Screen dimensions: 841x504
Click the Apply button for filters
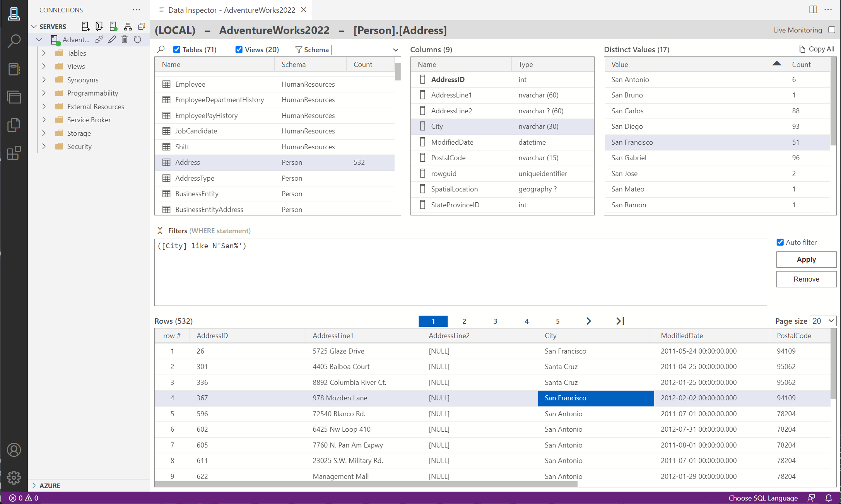tap(806, 259)
